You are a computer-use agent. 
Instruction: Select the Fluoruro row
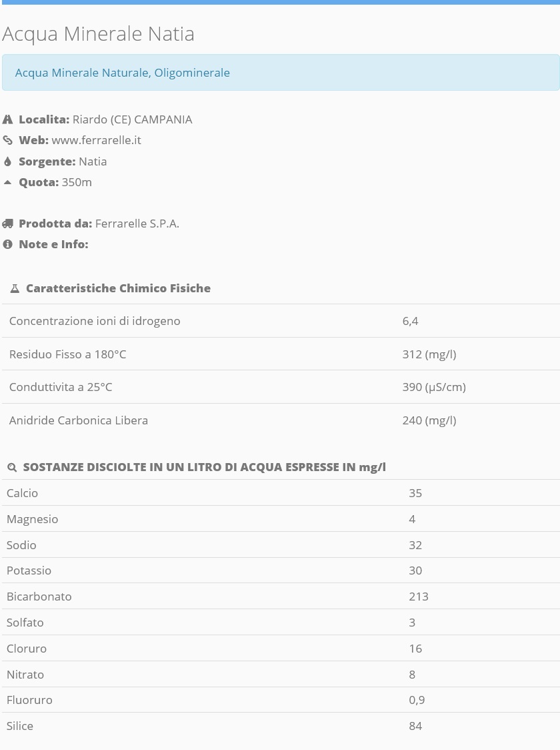coord(281,700)
